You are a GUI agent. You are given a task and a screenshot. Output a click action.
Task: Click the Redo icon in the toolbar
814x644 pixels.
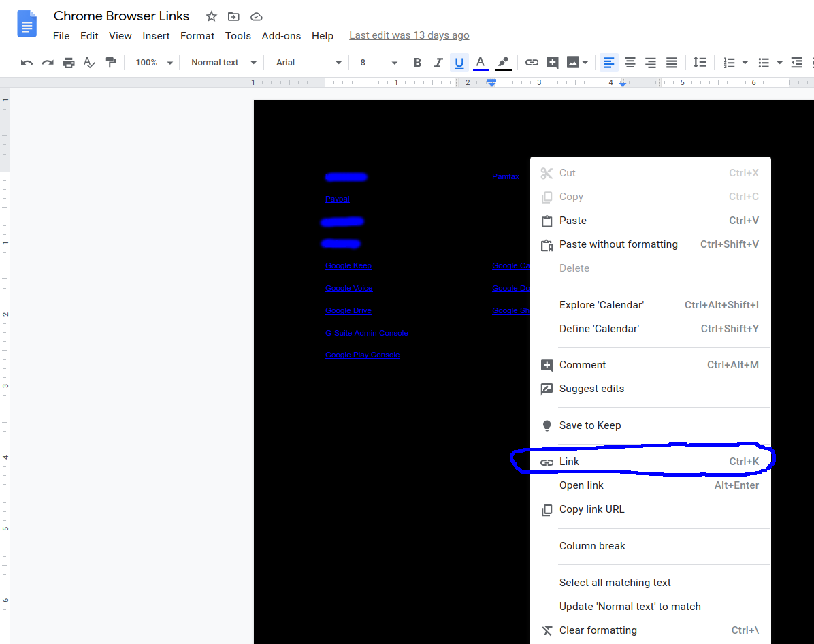(x=48, y=63)
